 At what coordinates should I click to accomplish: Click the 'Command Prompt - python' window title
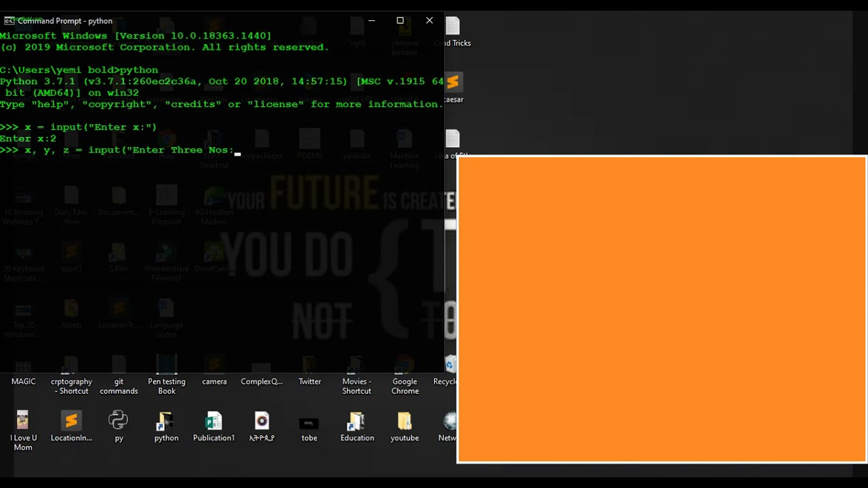click(x=65, y=21)
